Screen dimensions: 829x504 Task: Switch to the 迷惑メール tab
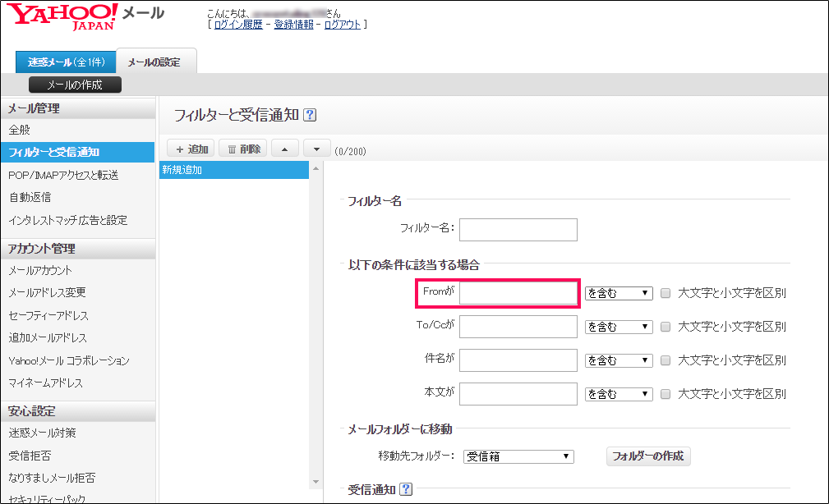pos(65,62)
